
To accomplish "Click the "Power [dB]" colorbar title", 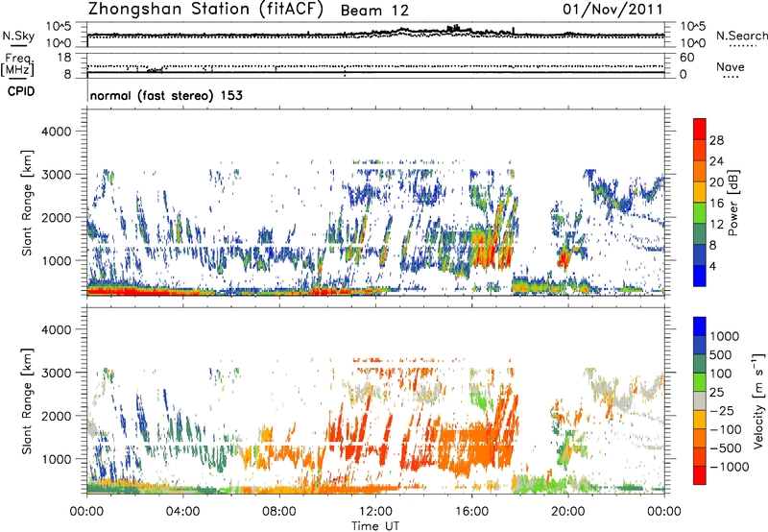I will tap(733, 203).
